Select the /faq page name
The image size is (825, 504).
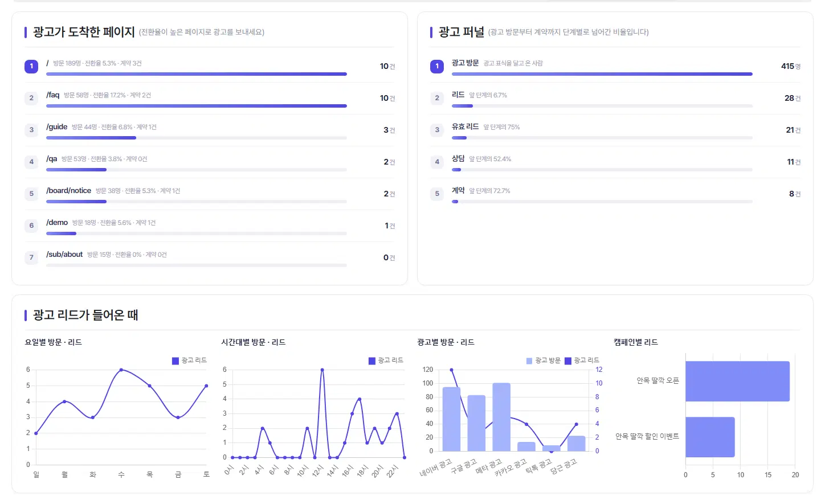tap(53, 95)
